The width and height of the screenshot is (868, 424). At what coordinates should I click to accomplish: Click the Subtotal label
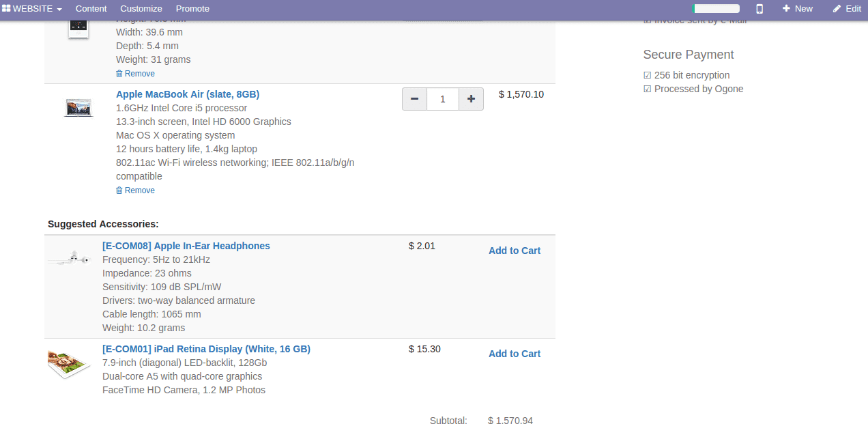tap(448, 421)
